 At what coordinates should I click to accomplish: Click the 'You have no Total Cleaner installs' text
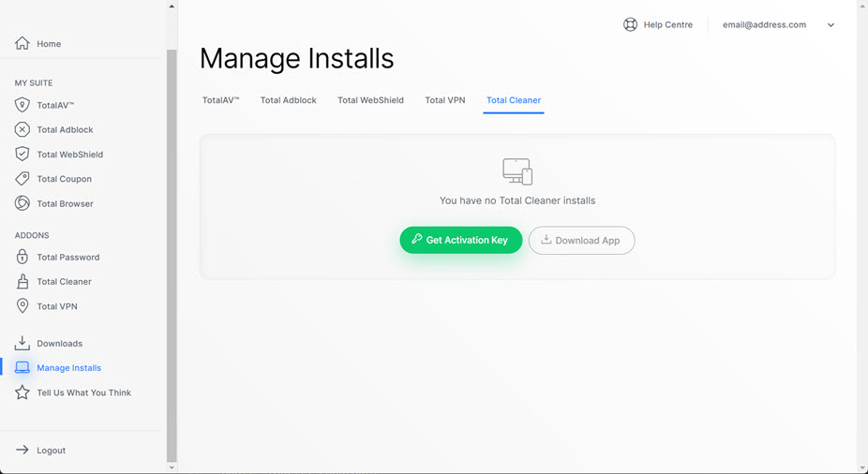(517, 200)
